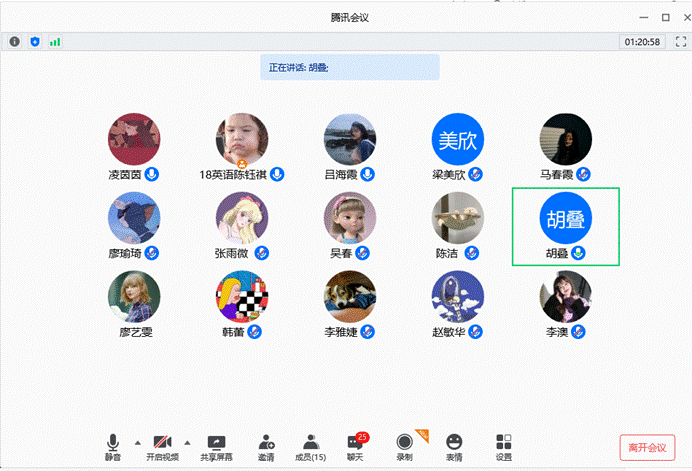Open the 邀请 invite icon
Screen dimensions: 692x471
[266, 446]
